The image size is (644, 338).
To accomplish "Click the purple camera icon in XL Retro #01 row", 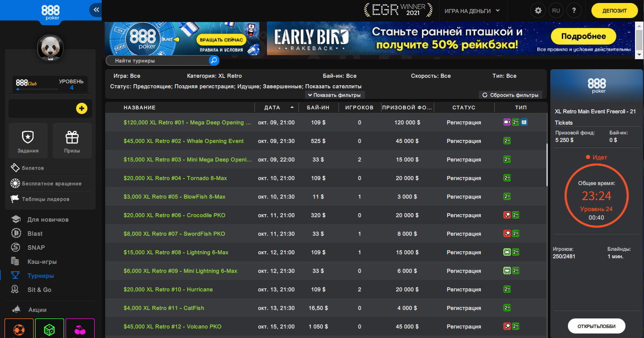I will pyautogui.click(x=507, y=122).
